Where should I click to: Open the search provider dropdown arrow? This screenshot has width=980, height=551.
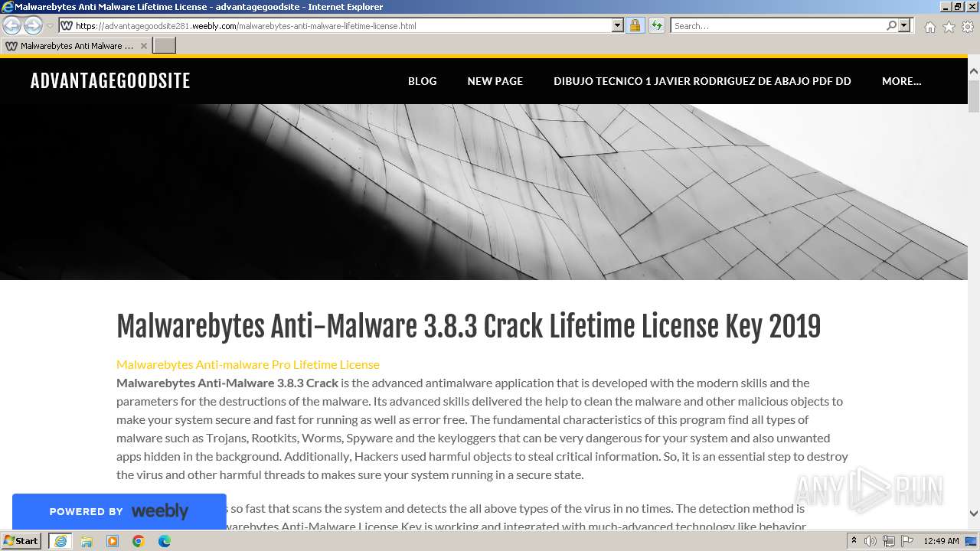[x=904, y=25]
